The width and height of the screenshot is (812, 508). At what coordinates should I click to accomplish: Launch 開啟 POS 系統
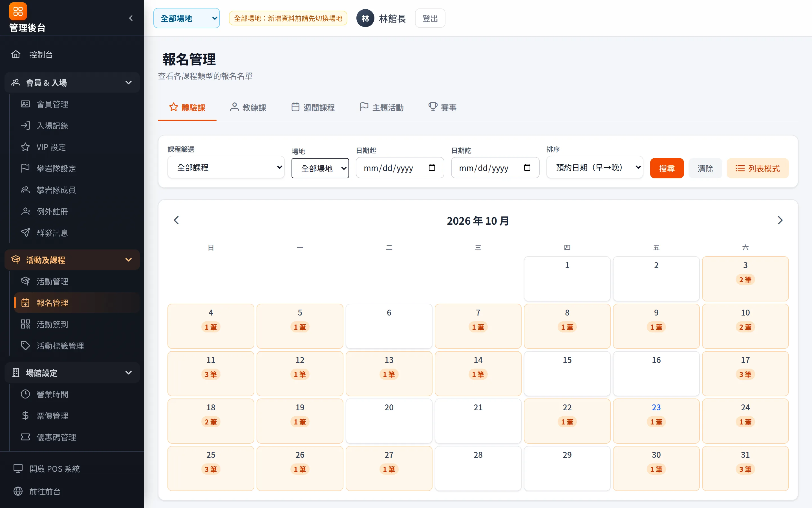(x=72, y=469)
